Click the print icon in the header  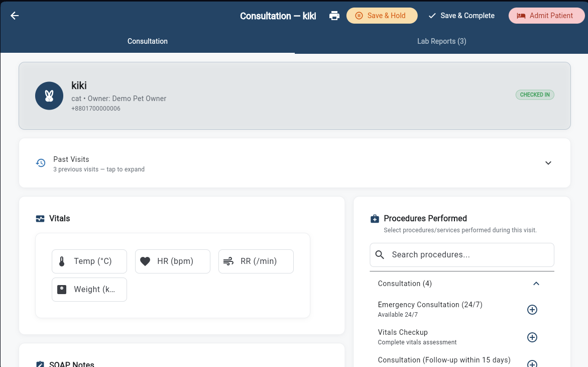point(334,16)
